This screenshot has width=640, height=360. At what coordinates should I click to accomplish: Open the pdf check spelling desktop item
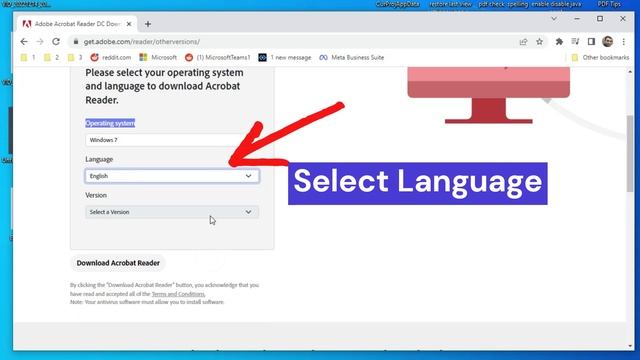(503, 4)
